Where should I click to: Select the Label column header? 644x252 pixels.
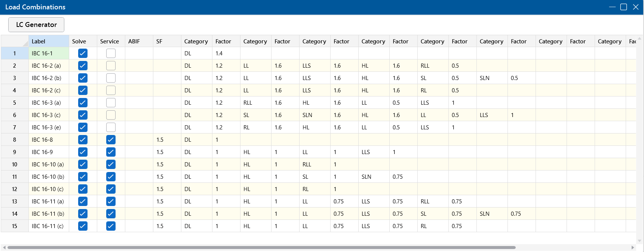49,42
